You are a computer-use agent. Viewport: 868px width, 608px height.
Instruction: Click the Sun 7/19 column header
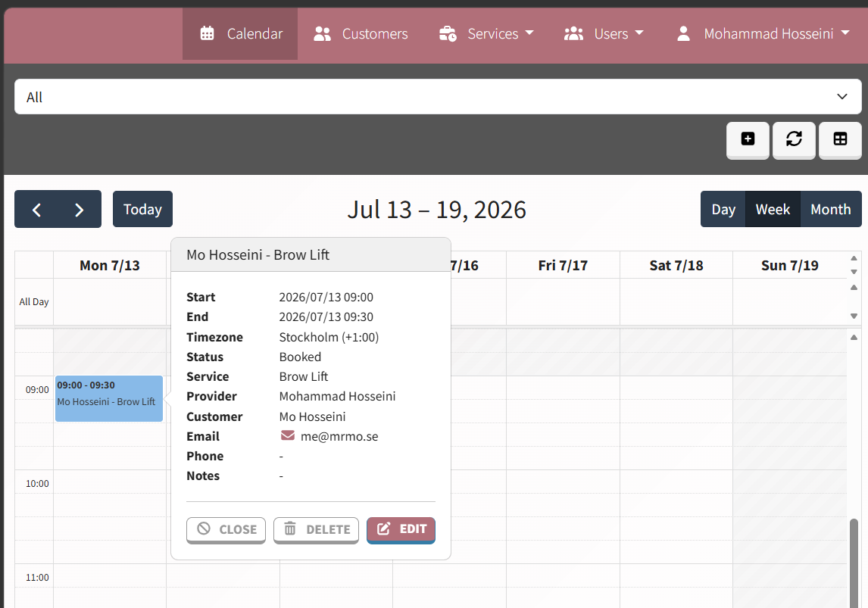point(789,266)
